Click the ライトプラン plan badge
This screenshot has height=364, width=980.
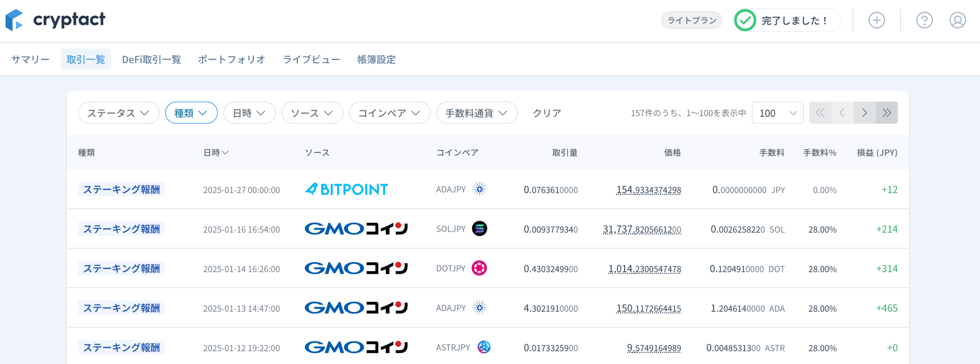(x=692, y=20)
